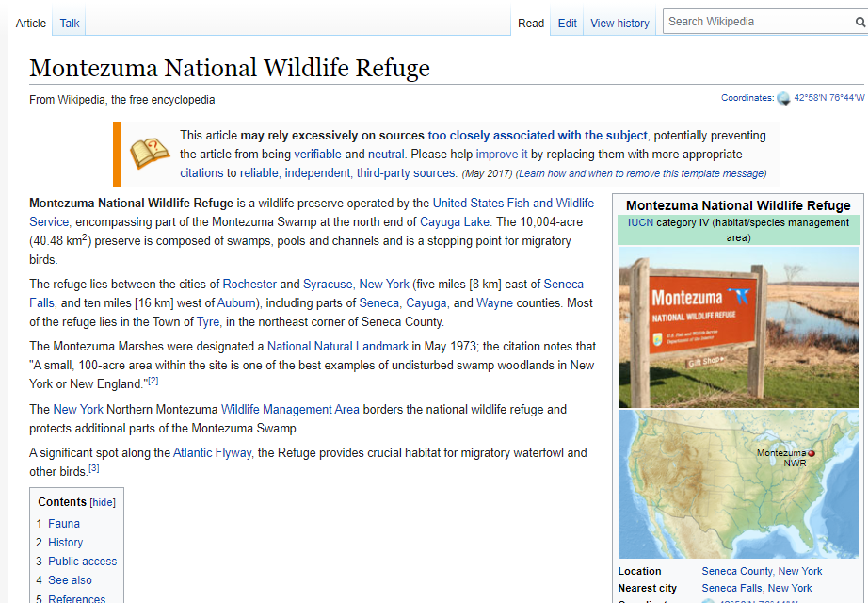Click 'From Wikipedia, the free encyclopedia' text

[x=121, y=100]
